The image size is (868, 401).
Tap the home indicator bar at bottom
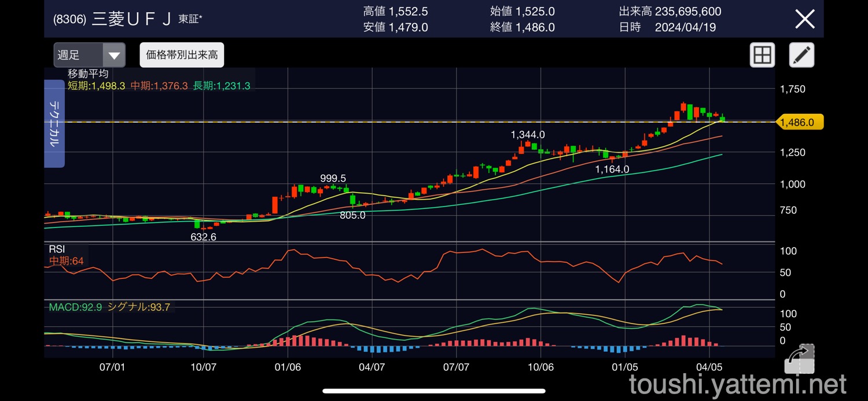tap(433, 391)
